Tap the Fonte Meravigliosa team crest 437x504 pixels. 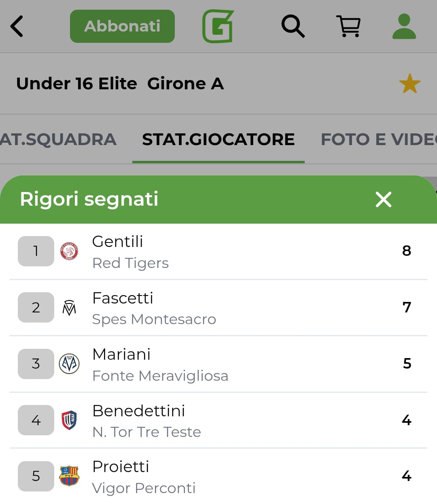pos(69,364)
